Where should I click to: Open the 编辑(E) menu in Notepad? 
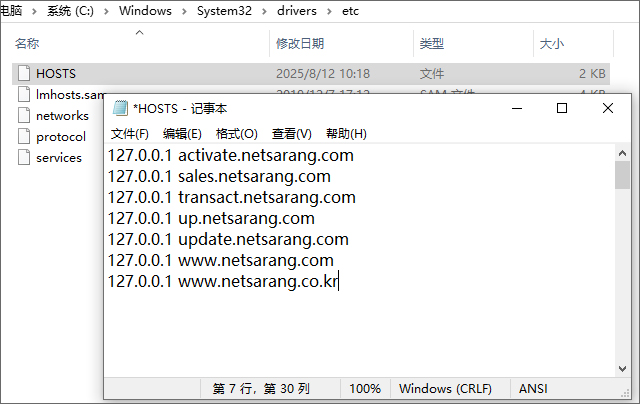182,134
